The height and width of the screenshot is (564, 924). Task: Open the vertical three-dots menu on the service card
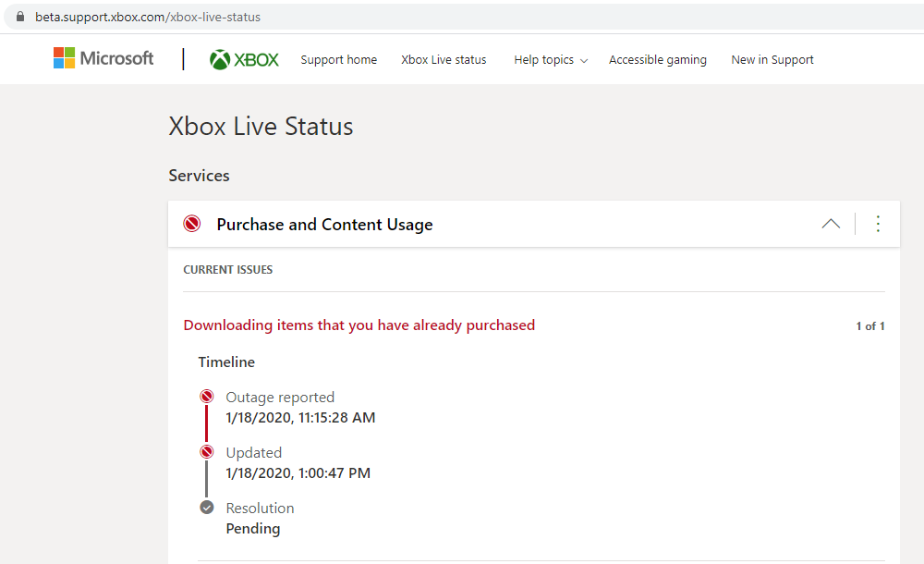pos(878,224)
